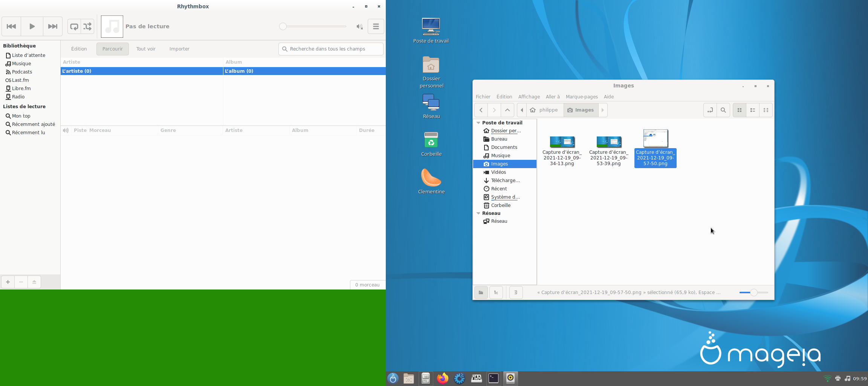This screenshot has height=386, width=868.
Task: Click the Rhythmbox playback position slider
Action: point(313,26)
